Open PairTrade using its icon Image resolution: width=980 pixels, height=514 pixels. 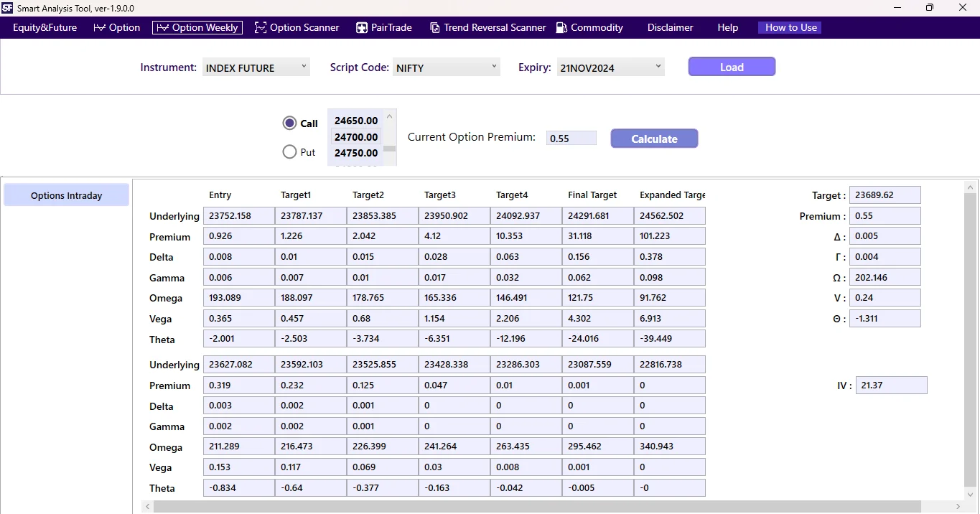click(x=361, y=27)
